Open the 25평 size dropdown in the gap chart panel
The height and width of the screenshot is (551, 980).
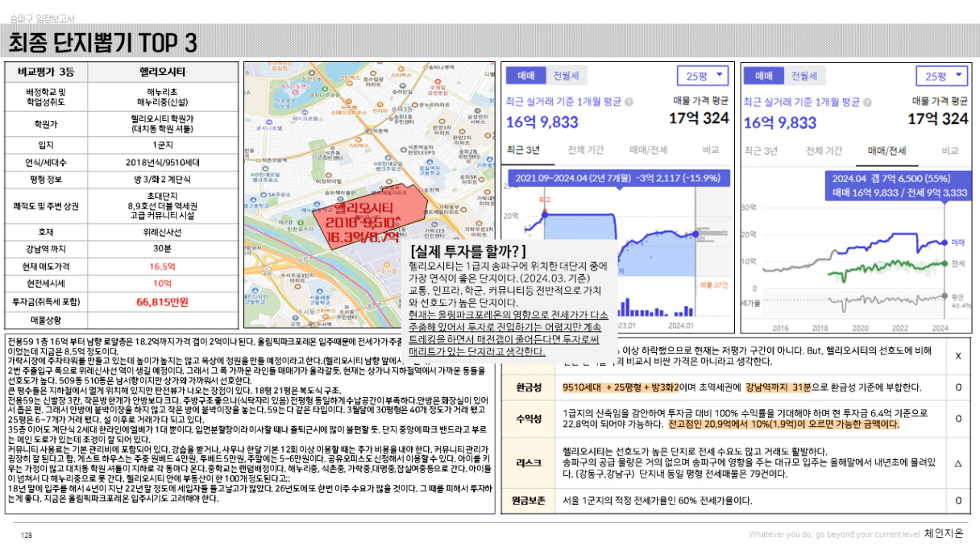[x=942, y=76]
